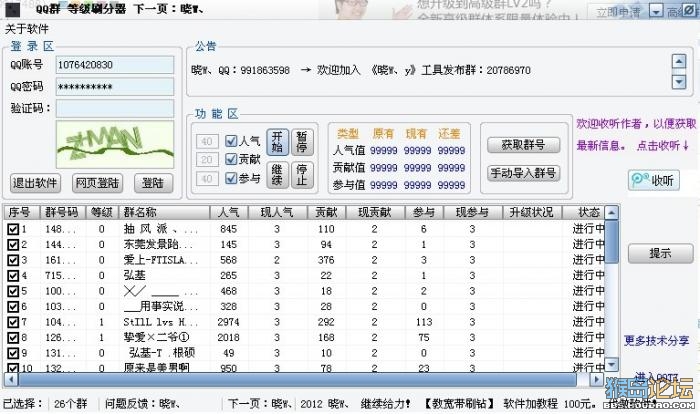Click the QQ账号 input field
This screenshot has width=700, height=414.
click(x=115, y=65)
